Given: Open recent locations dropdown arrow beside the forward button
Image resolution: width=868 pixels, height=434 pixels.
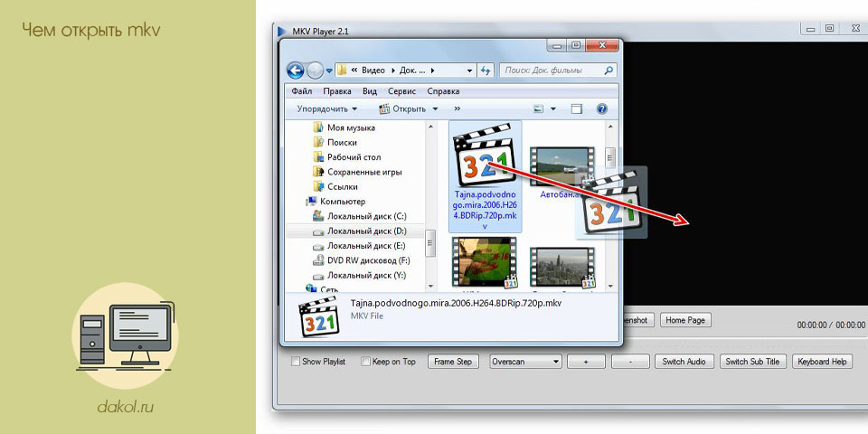Looking at the screenshot, I should [329, 71].
